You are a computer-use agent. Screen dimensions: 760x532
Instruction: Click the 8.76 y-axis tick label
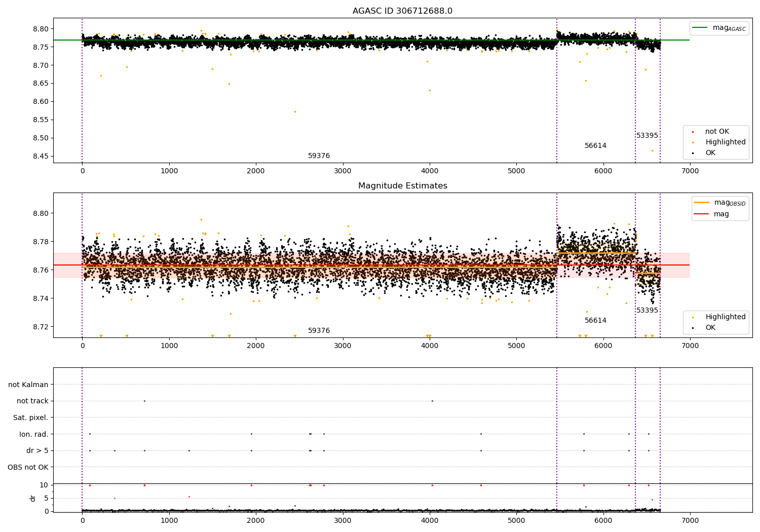tap(41, 270)
